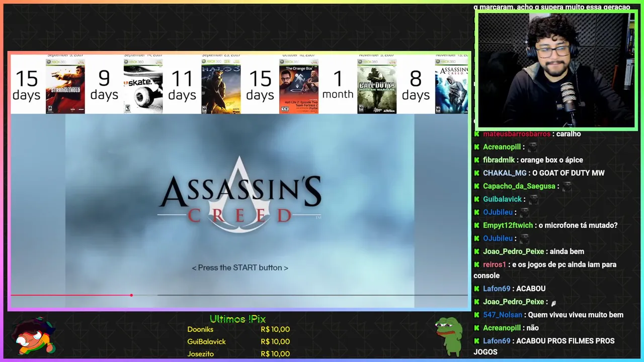
Task: Click the emote in Guibalavick's message
Action: pos(533,200)
